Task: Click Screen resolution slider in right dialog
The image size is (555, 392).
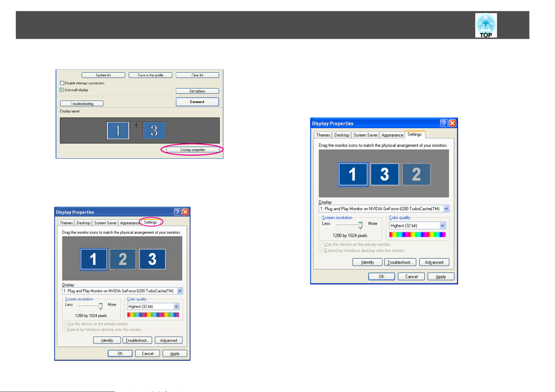Action: [360, 225]
